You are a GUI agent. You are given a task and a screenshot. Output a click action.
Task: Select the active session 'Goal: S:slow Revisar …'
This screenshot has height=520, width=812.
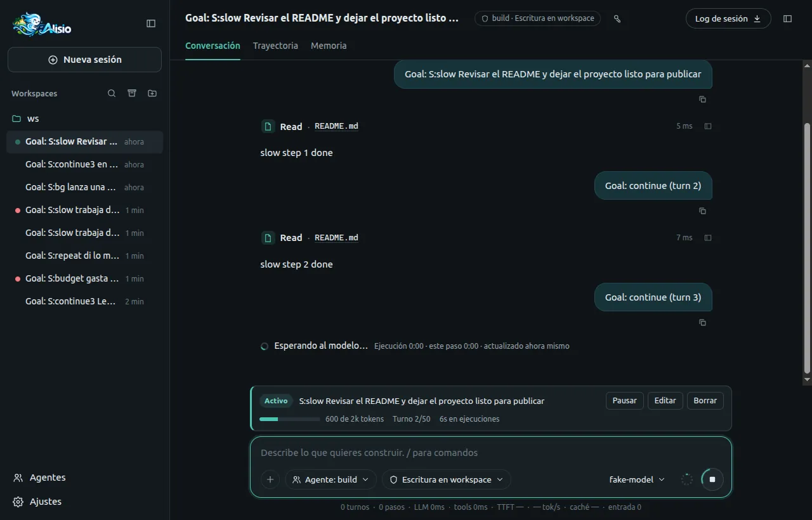coord(84,142)
